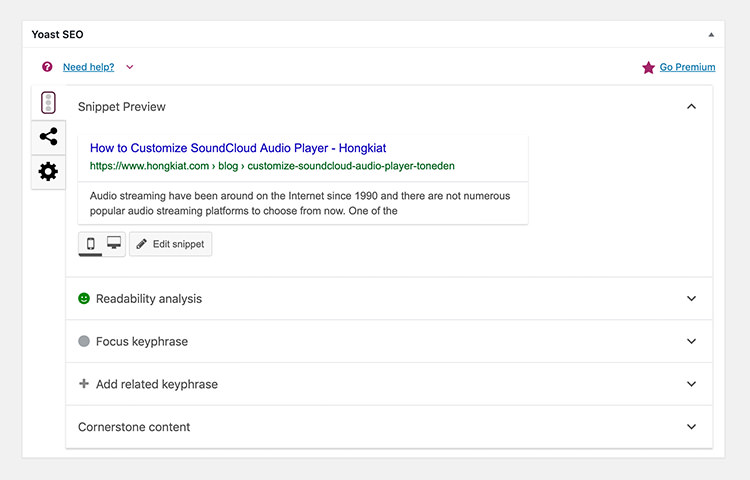Viewport: 750px width, 480px height.
Task: Collapse the Yoast SEO metabox triangle
Action: click(x=711, y=34)
